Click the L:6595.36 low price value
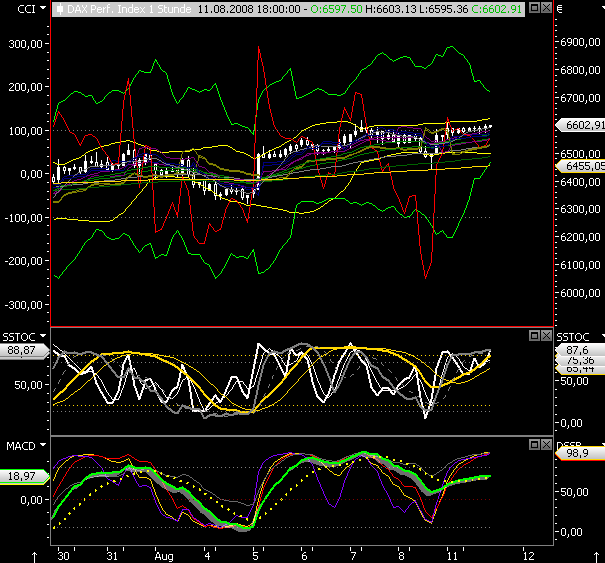The height and width of the screenshot is (563, 605). (443, 9)
